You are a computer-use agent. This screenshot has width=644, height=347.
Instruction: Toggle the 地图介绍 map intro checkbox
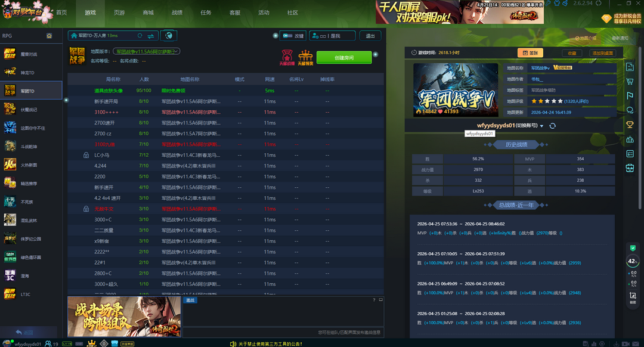coord(576,38)
